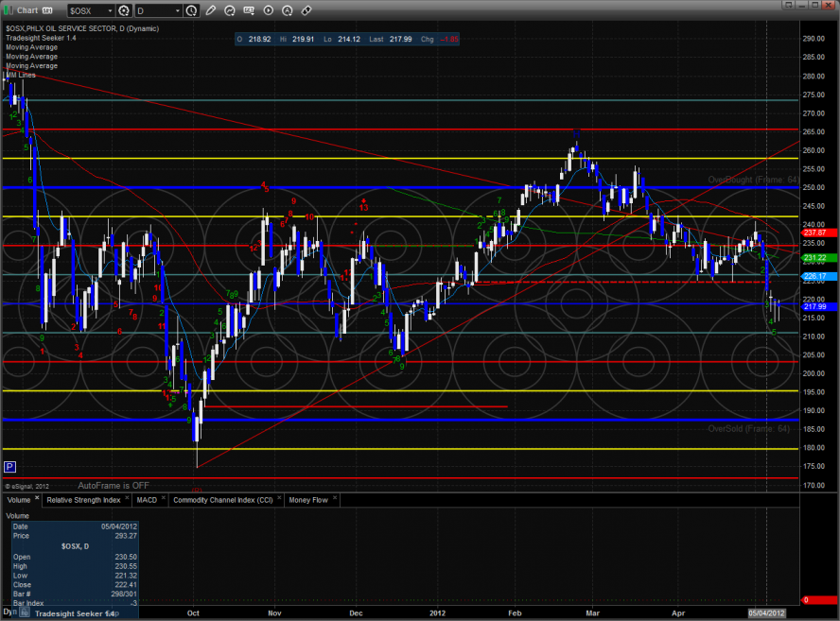Click the bar replay play icon
Viewport: 840px width, 621px height.
269,10
